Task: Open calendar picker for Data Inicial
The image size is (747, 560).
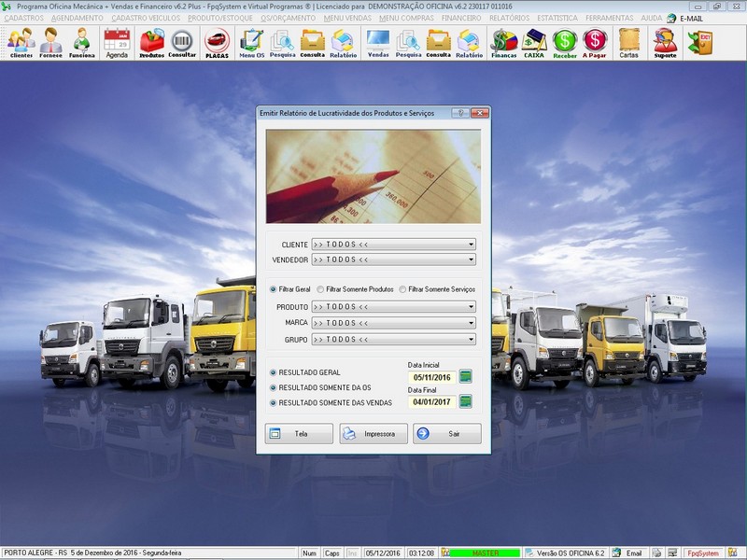Action: point(465,377)
